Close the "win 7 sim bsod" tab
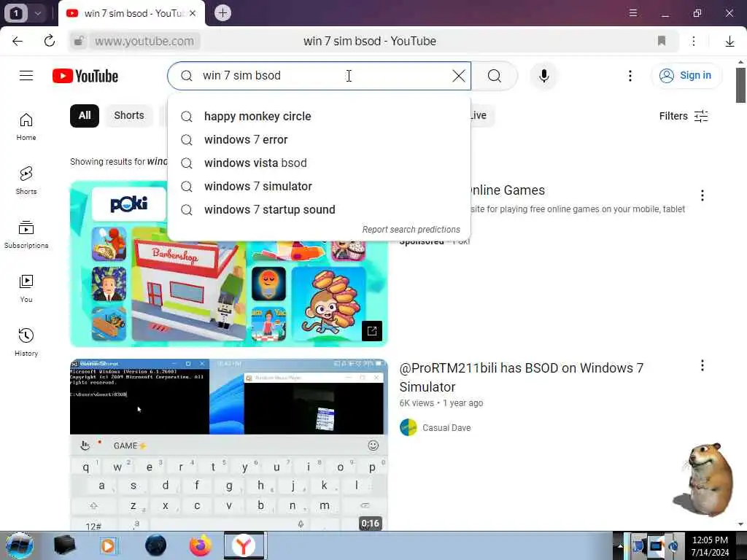Screen dimensions: 747x560 [193, 13]
